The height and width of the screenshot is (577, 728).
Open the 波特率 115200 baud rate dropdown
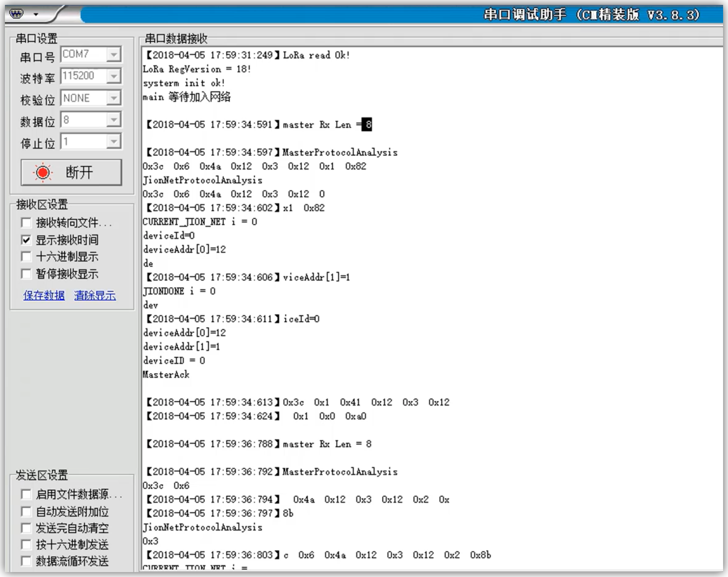[x=113, y=76]
